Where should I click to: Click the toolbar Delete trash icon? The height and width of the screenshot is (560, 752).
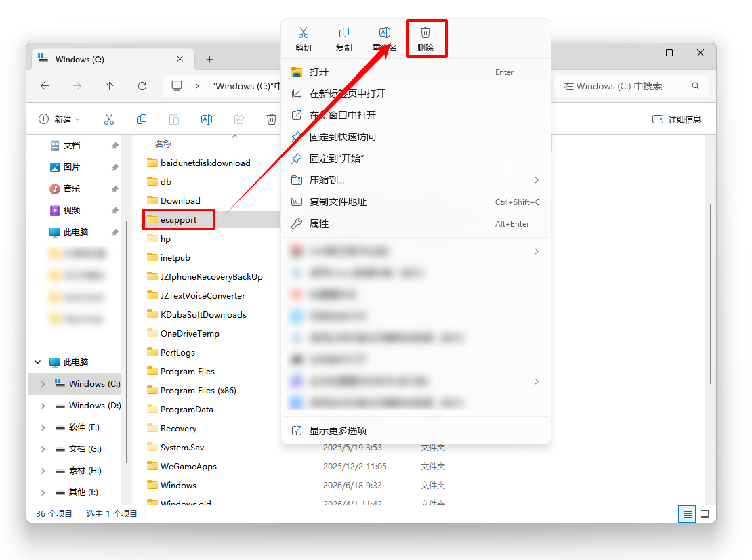click(x=272, y=119)
